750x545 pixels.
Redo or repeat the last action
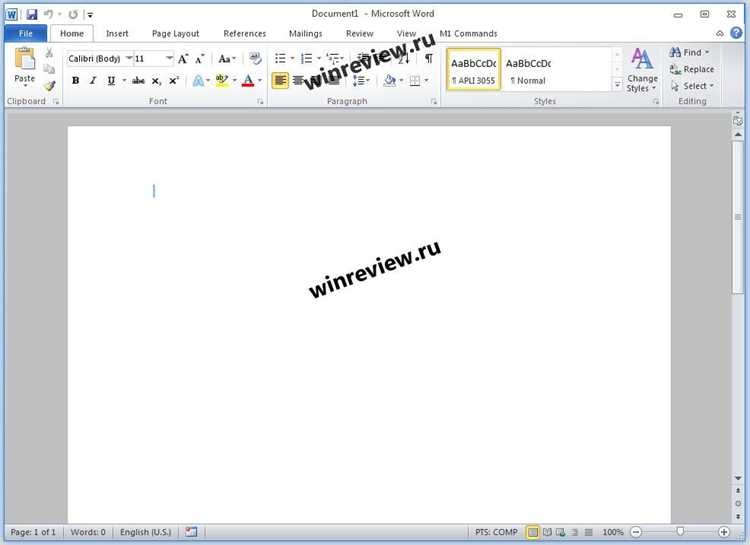click(73, 14)
